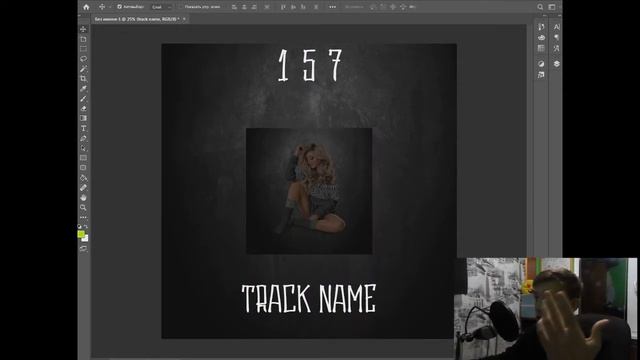Select the Hand tool
This screenshot has width=640, height=360.
coord(83,198)
